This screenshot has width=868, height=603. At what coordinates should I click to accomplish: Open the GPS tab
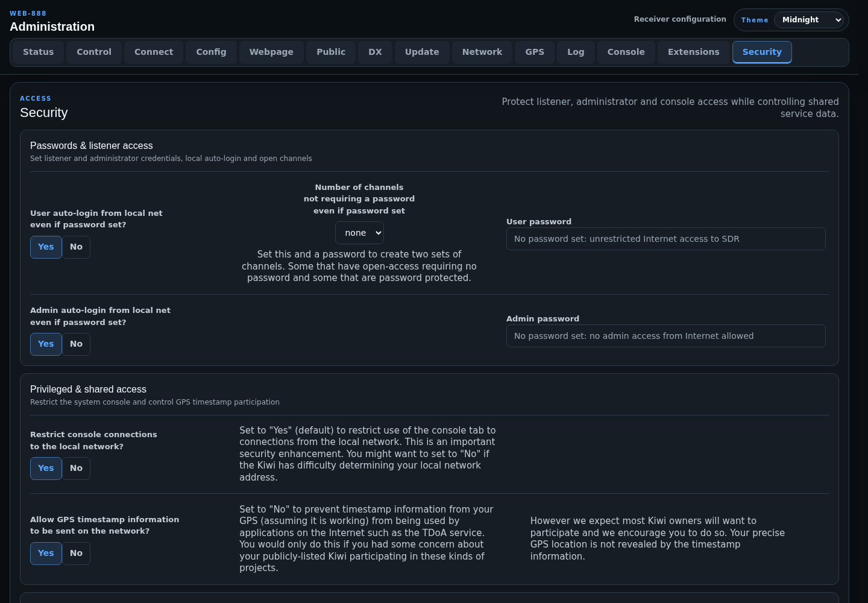point(535,52)
